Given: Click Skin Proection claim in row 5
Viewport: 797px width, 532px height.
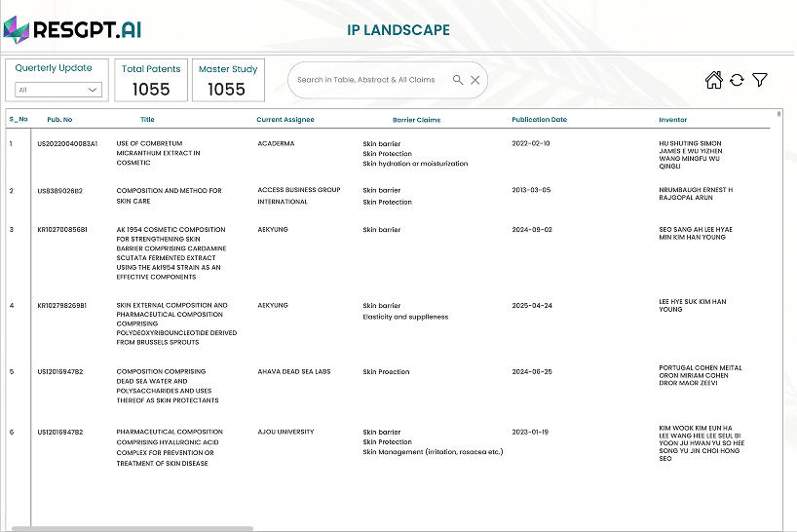Looking at the screenshot, I should [386, 372].
